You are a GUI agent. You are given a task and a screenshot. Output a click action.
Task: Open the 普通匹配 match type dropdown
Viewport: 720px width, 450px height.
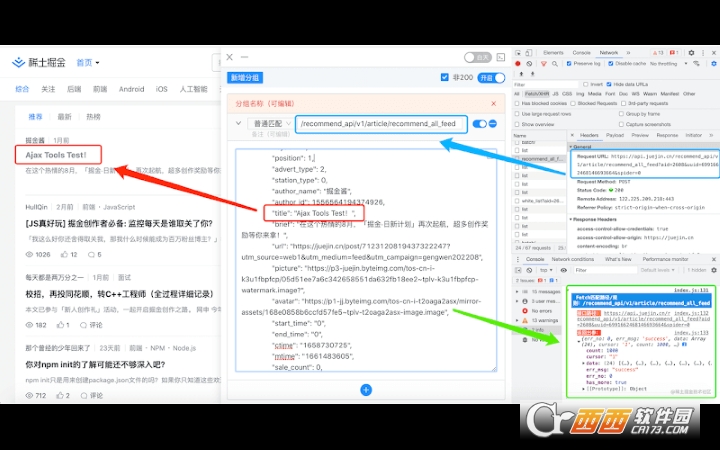pos(270,124)
